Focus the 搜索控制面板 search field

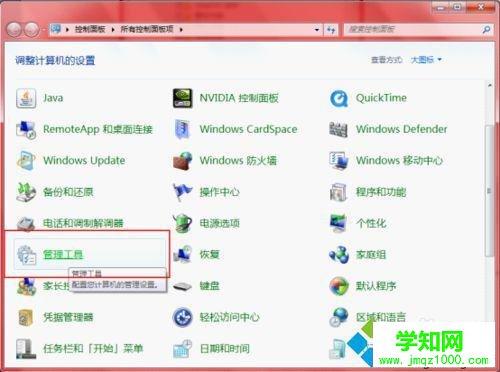pyautogui.click(x=413, y=30)
